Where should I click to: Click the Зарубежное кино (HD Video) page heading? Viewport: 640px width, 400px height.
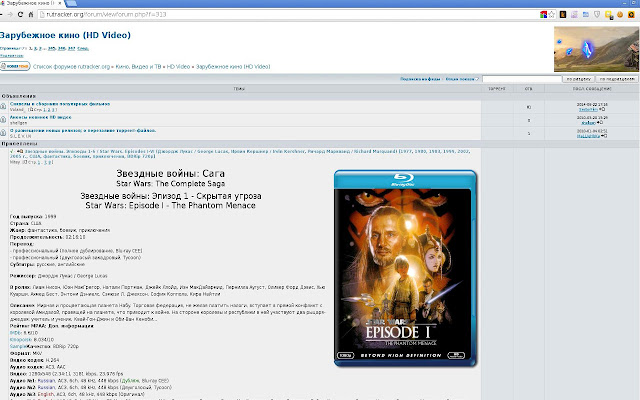(x=65, y=35)
